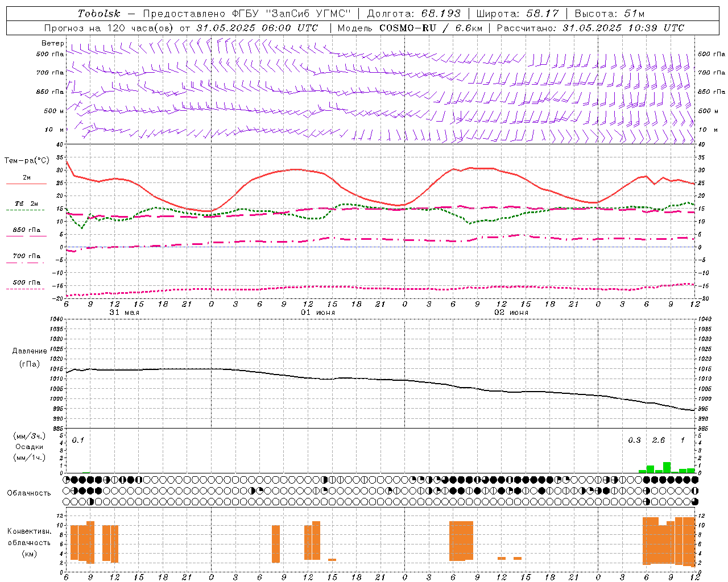Click the Долгота: 68.193 longitude value

click(x=413, y=14)
